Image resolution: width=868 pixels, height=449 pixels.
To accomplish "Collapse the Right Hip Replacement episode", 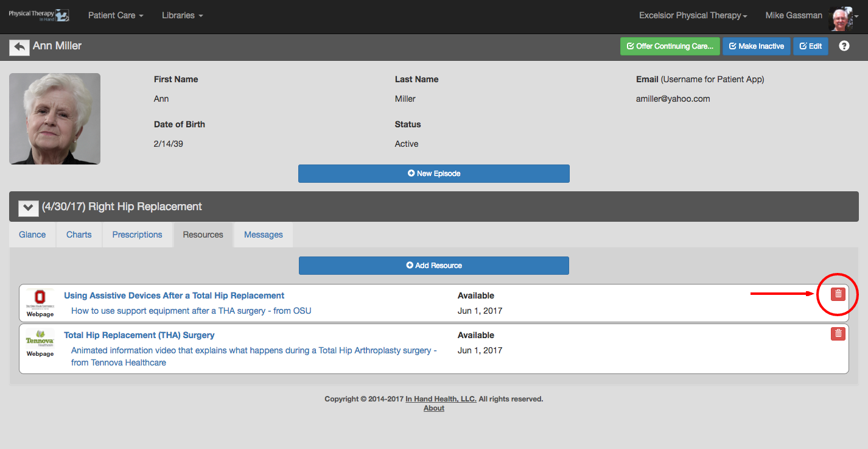I will click(x=29, y=207).
